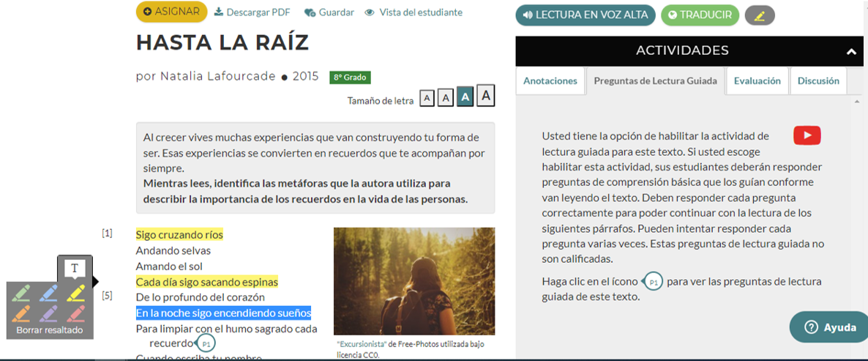
Task: Click the line Amando el sol
Action: point(169,267)
